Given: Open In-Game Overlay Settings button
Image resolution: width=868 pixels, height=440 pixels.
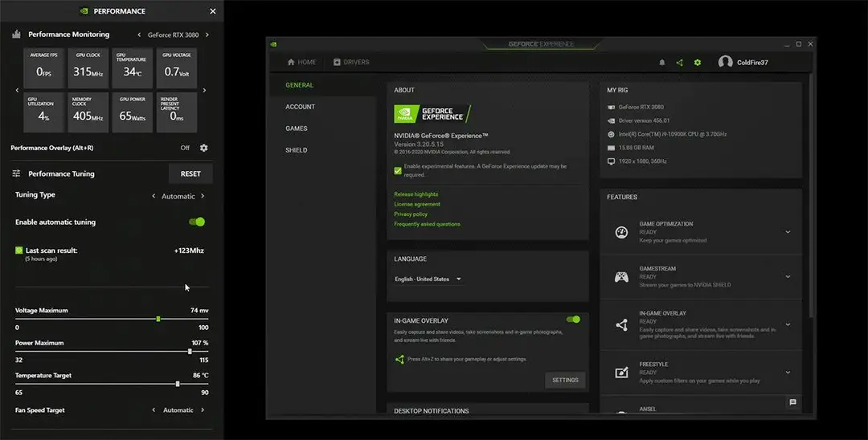Looking at the screenshot, I should tap(565, 381).
